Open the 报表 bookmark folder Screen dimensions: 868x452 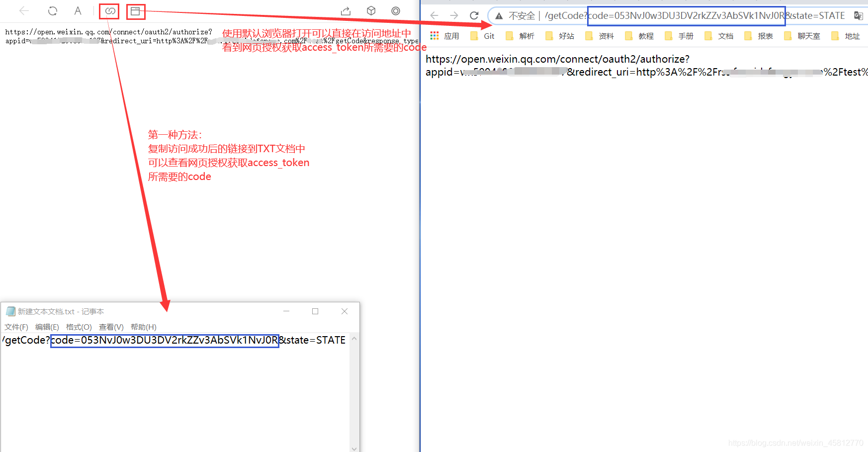758,36
